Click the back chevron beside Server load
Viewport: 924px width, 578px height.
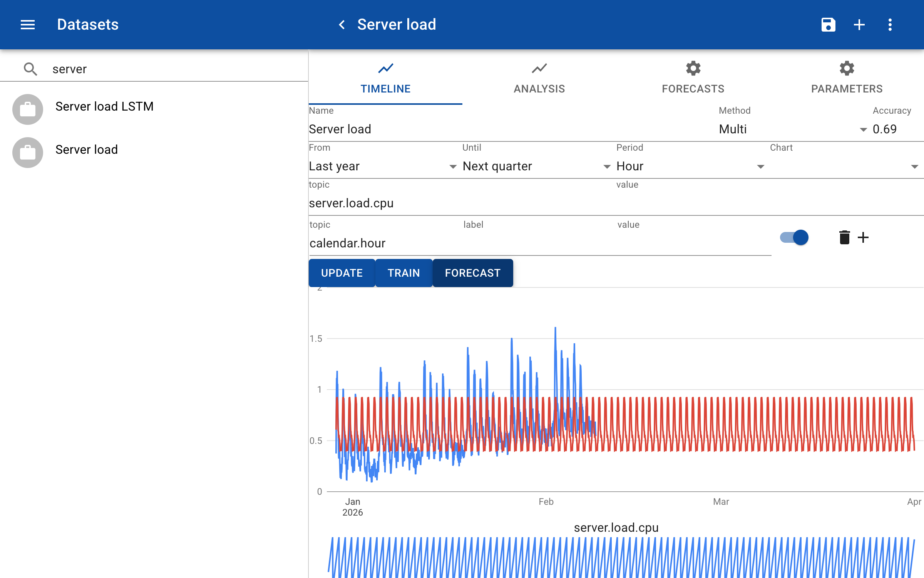click(x=341, y=25)
